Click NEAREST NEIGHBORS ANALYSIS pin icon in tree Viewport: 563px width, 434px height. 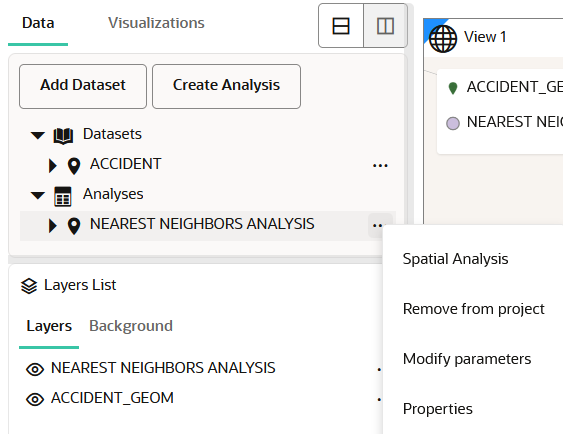coord(74,226)
